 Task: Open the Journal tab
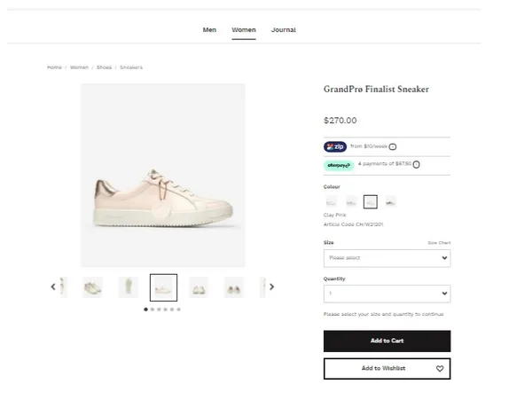(283, 30)
